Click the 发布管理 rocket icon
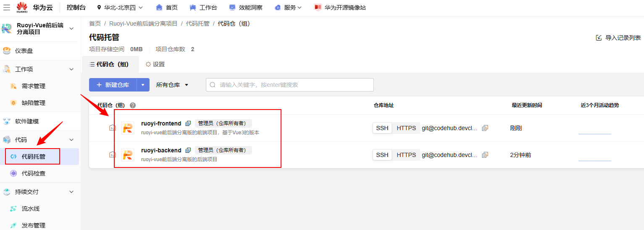Image resolution: width=644 pixels, height=230 pixels. click(13, 225)
